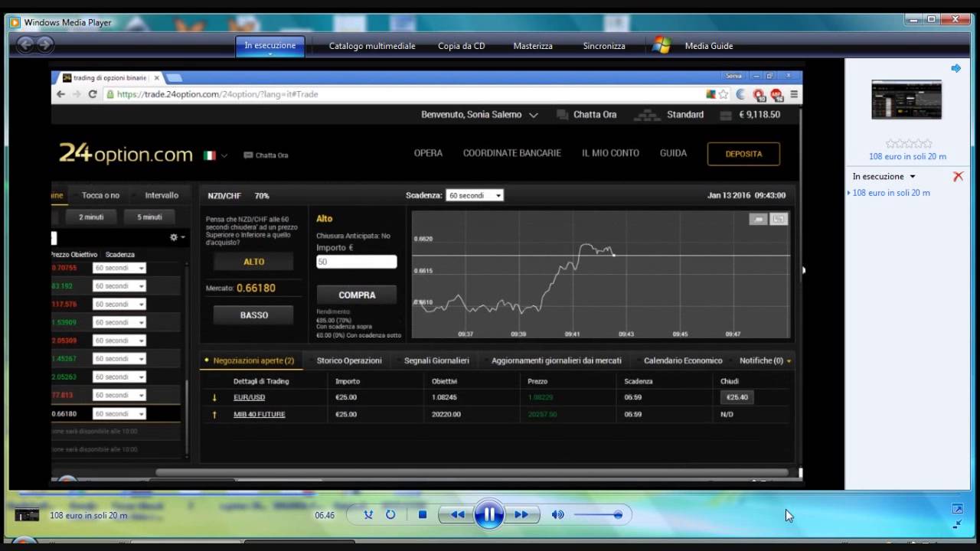Image resolution: width=980 pixels, height=551 pixels.
Task: Click the DEPOSITA button
Action: tap(743, 154)
